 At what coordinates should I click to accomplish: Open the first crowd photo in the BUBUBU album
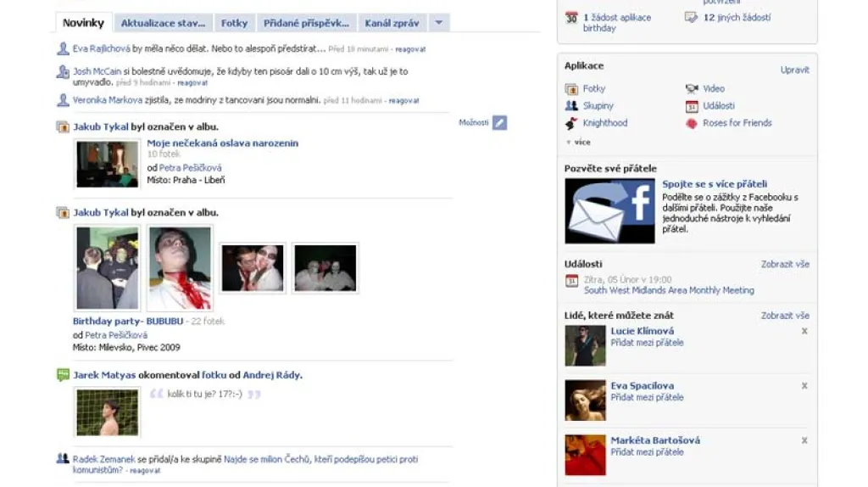pyautogui.click(x=107, y=268)
